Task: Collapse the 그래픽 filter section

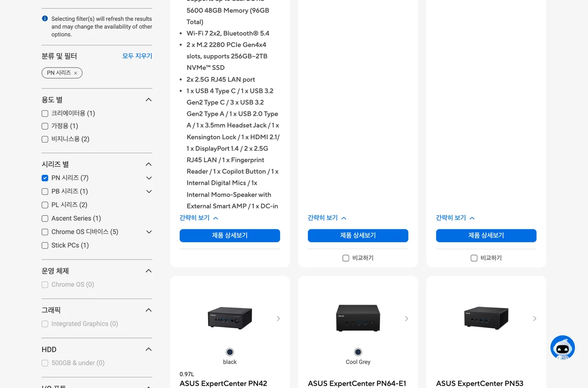Action: 148,310
